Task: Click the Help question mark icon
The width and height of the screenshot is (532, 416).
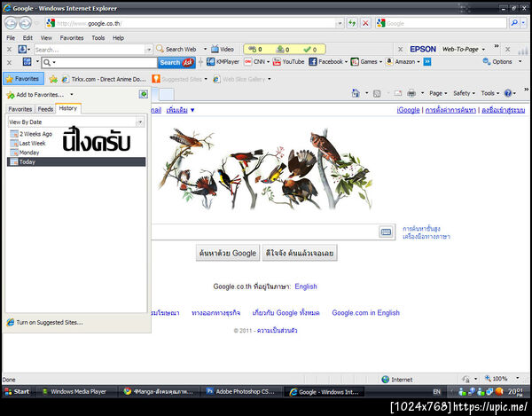Action: click(x=508, y=93)
